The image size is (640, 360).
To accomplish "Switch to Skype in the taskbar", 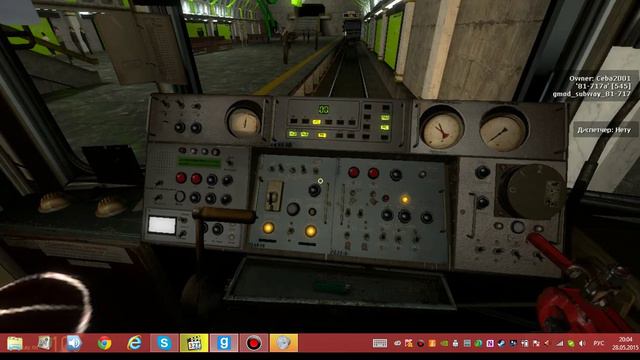I will pyautogui.click(x=164, y=343).
